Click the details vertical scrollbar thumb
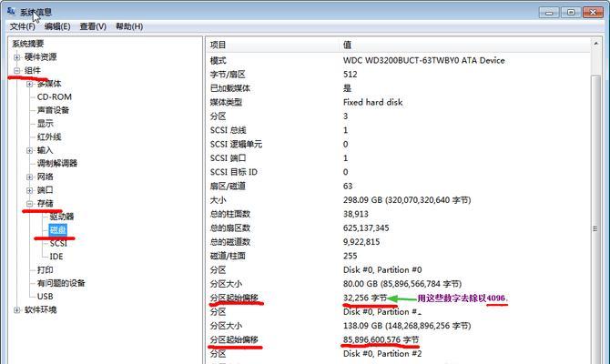Image resolution: width=610 pixels, height=364 pixels. 595,228
